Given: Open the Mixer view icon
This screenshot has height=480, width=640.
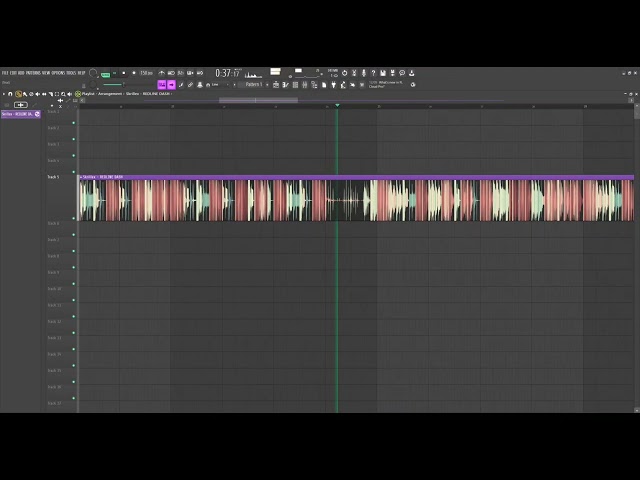Looking at the screenshot, I should (304, 84).
